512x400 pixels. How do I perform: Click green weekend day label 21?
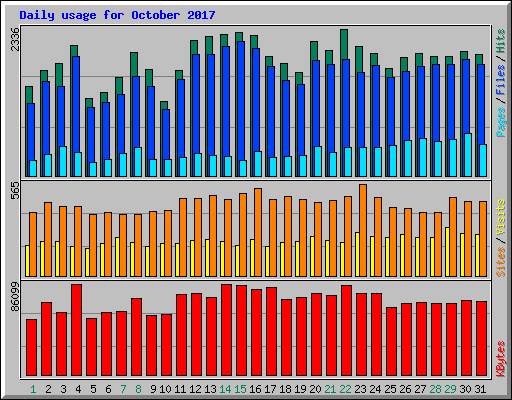click(x=330, y=389)
